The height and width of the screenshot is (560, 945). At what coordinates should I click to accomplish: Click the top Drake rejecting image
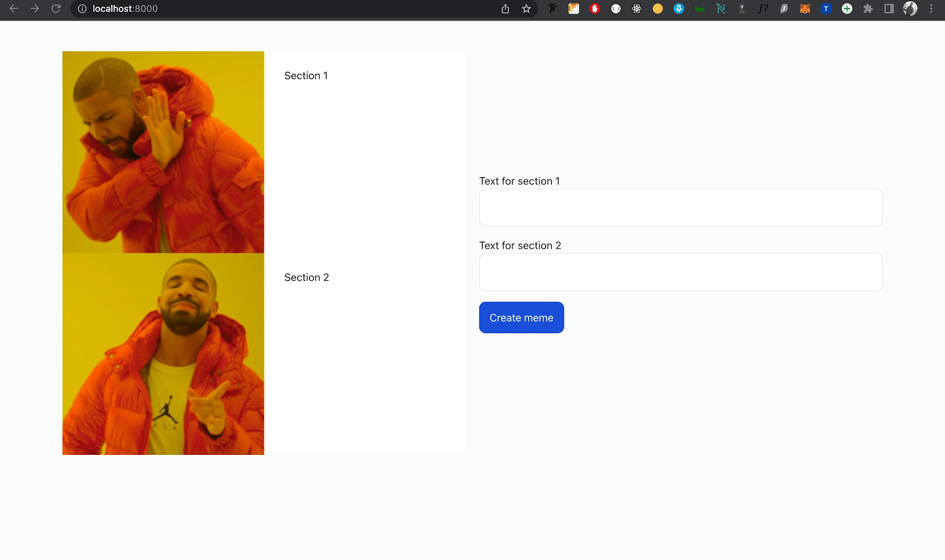163,152
